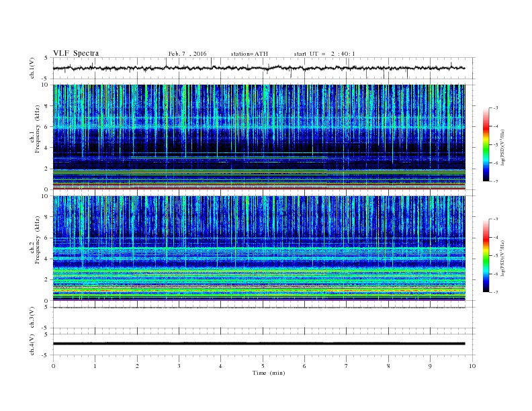Viewport: 532px width, 411px height.
Task: Click the 'log(PSD)(V²/Hz)' label beside ch.1 colorbar
Action: point(502,147)
